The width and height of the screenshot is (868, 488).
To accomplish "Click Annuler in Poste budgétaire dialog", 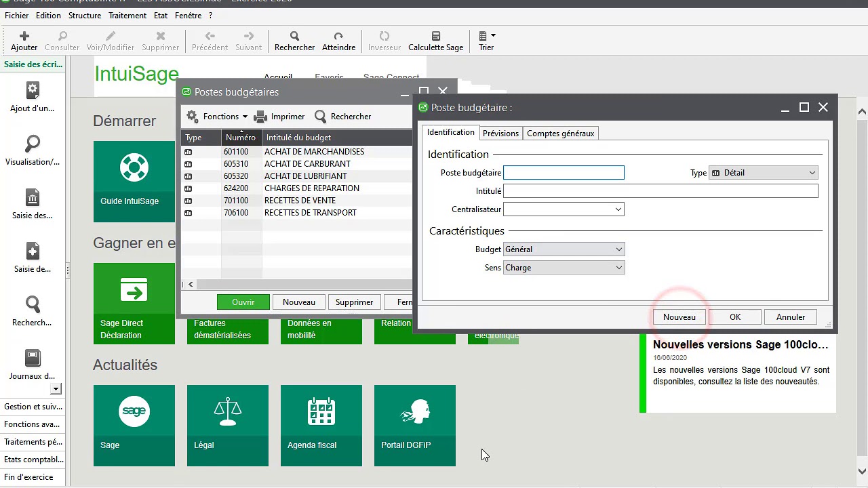I will click(791, 317).
